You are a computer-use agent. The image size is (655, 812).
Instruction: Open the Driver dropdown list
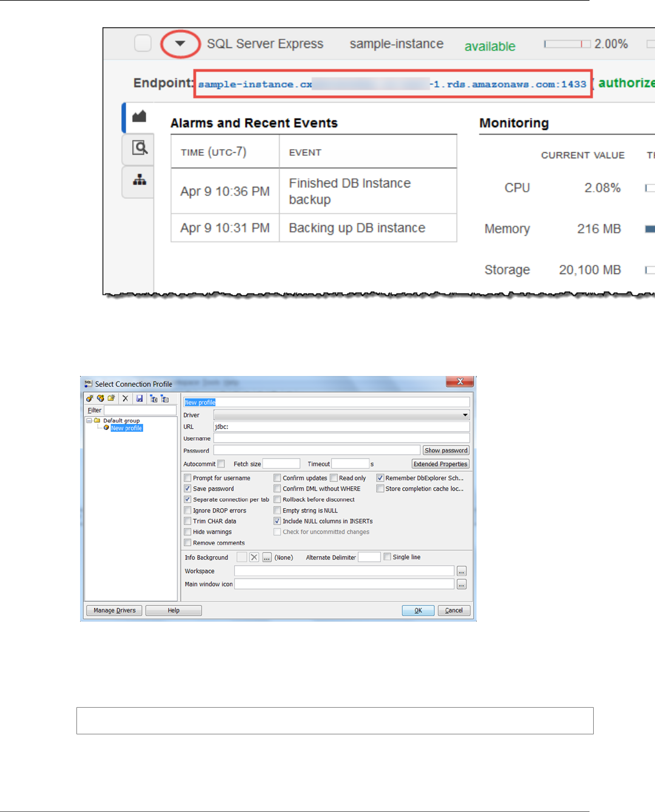click(x=465, y=415)
